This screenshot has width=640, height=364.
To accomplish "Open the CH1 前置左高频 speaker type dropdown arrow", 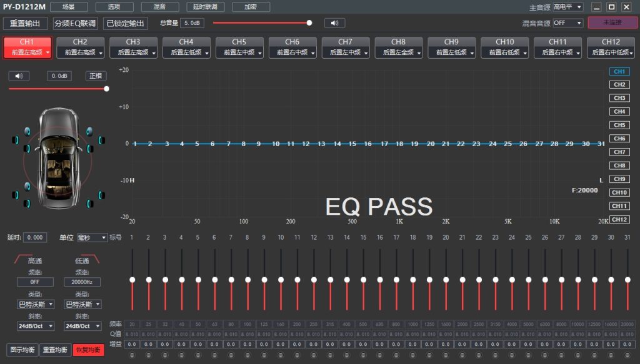I will coord(47,52).
